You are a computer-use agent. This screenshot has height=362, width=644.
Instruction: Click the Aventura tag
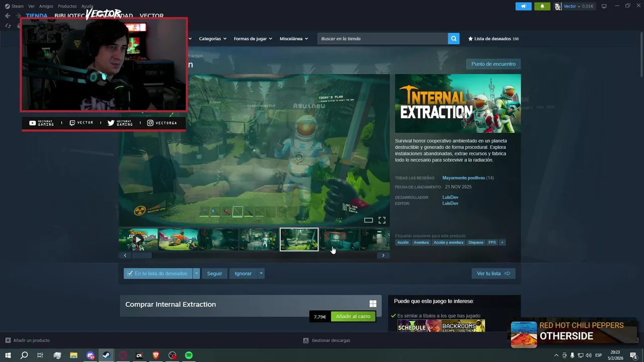coord(421,242)
